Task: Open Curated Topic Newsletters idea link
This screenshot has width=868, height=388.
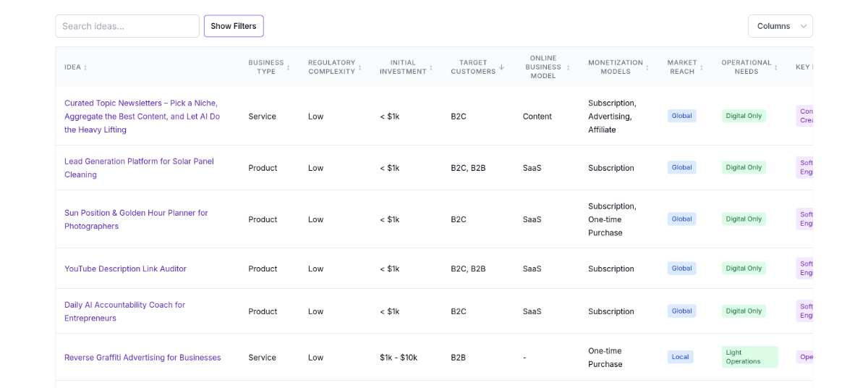Action: coord(142,116)
